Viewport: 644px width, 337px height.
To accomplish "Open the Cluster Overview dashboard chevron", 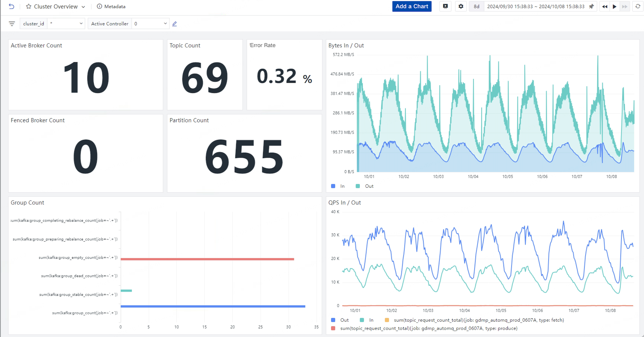I will point(83,7).
